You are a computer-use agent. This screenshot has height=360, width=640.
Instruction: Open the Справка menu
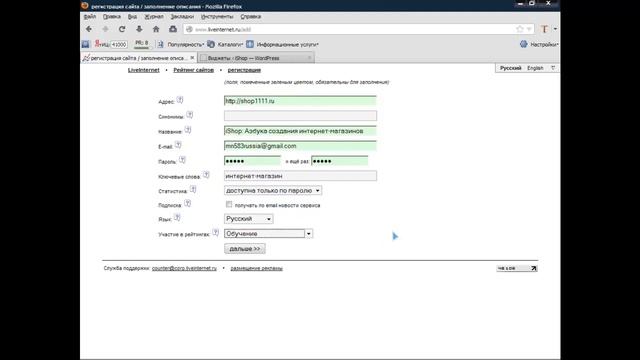[x=251, y=17]
